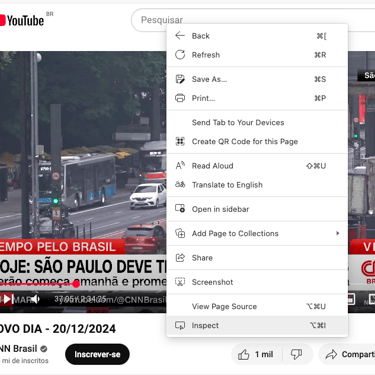The width and height of the screenshot is (375, 375).
Task: Select Print… from the context menu
Action: pos(257,98)
